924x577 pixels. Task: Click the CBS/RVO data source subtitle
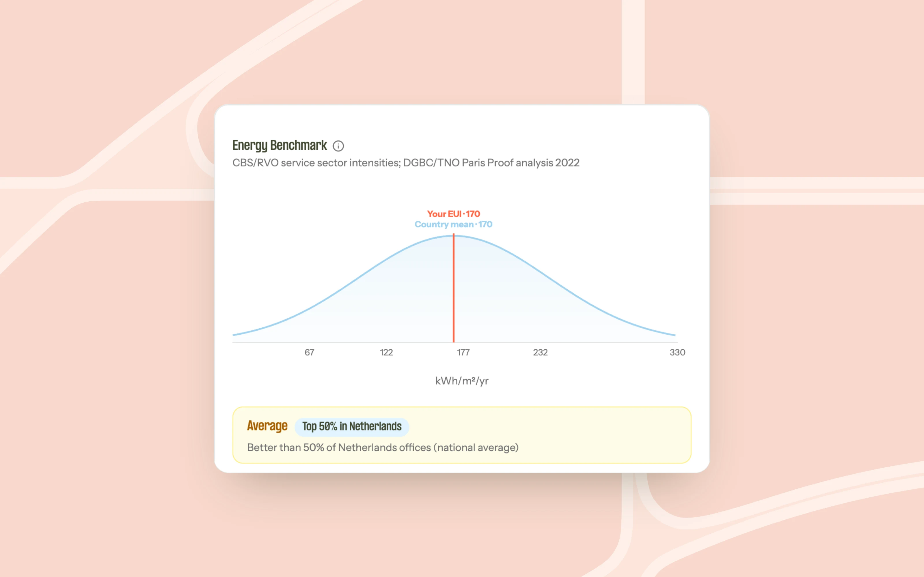point(405,163)
